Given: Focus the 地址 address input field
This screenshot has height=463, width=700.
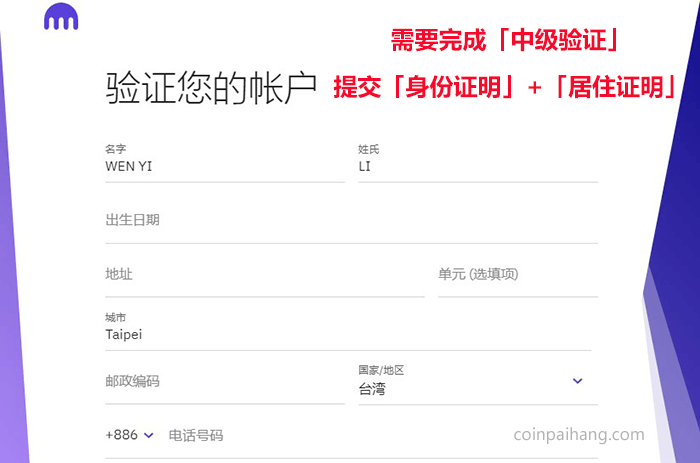Looking at the screenshot, I should point(265,279).
